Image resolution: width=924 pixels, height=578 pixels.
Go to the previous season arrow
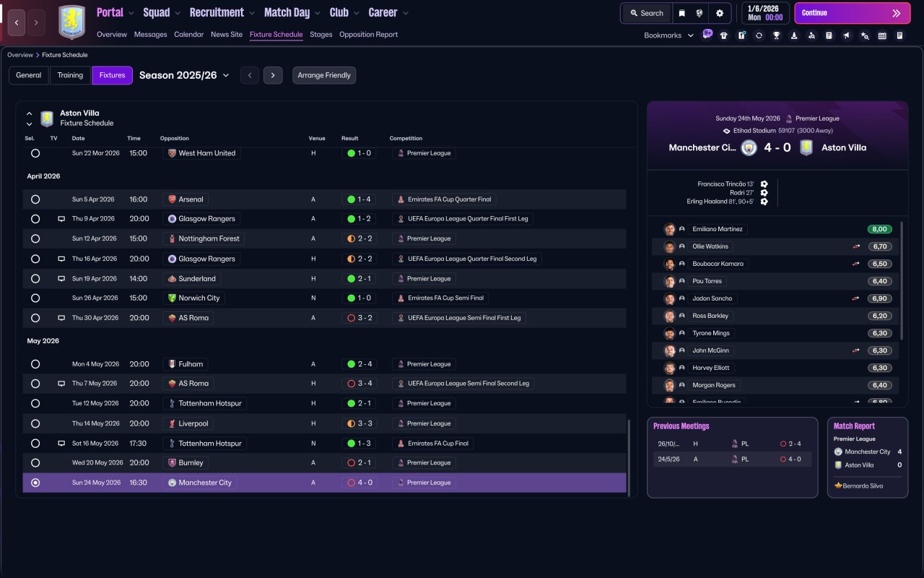(x=250, y=75)
